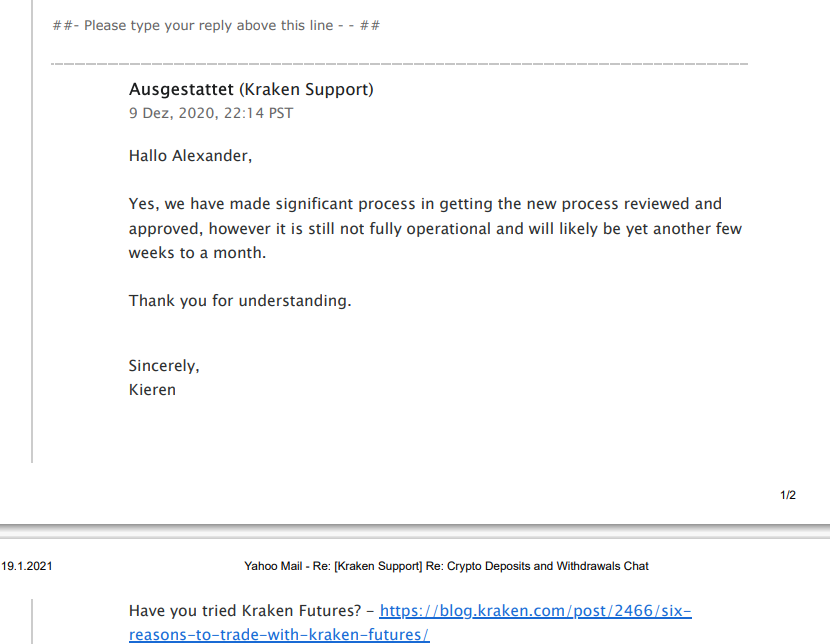
Task: Click the signature name 'Kieren'
Action: click(152, 390)
